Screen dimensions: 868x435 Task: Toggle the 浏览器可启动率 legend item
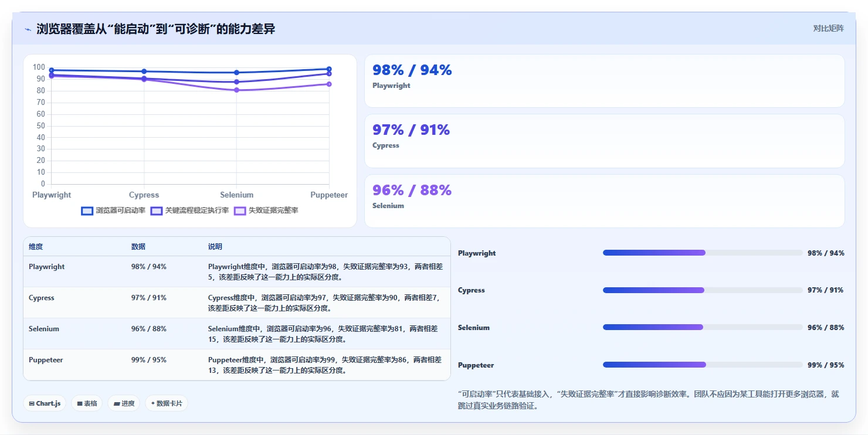pos(113,210)
